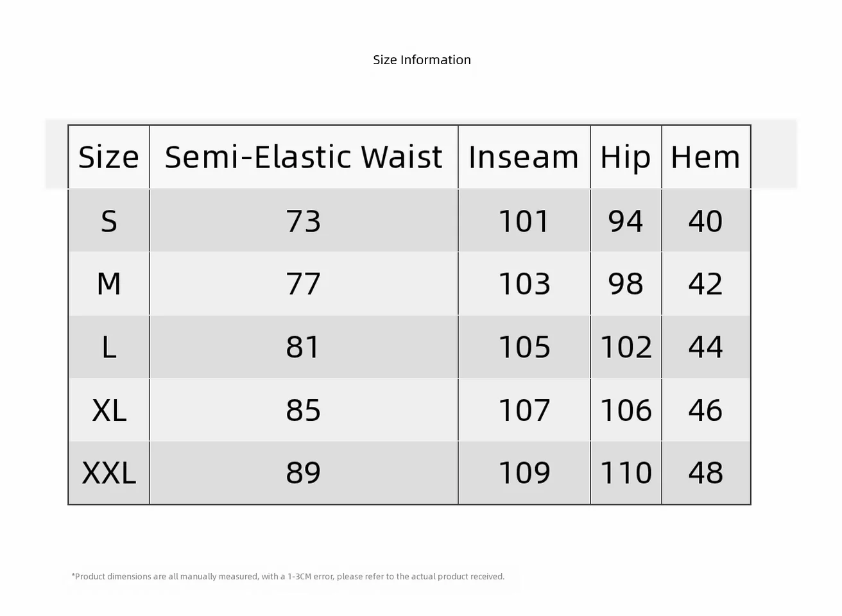The image size is (842, 616).
Task: Select hip value 102 in L row
Action: [626, 347]
